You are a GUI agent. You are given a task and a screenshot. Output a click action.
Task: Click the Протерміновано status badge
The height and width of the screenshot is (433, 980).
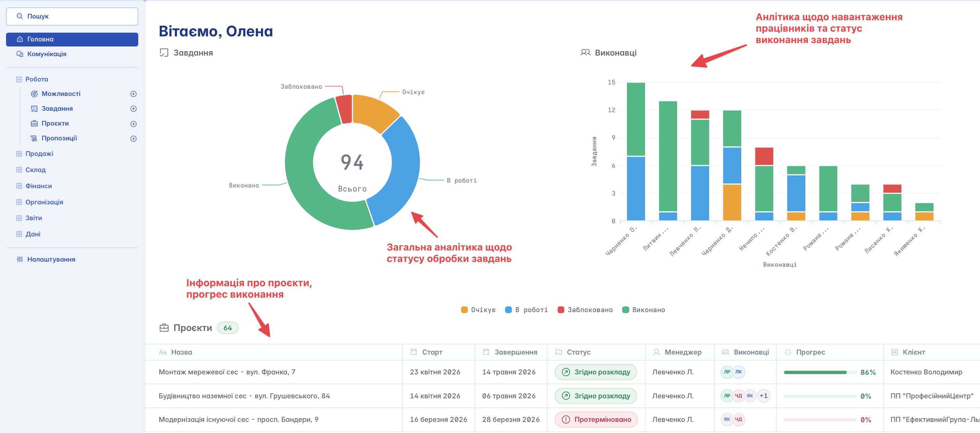[x=596, y=419]
